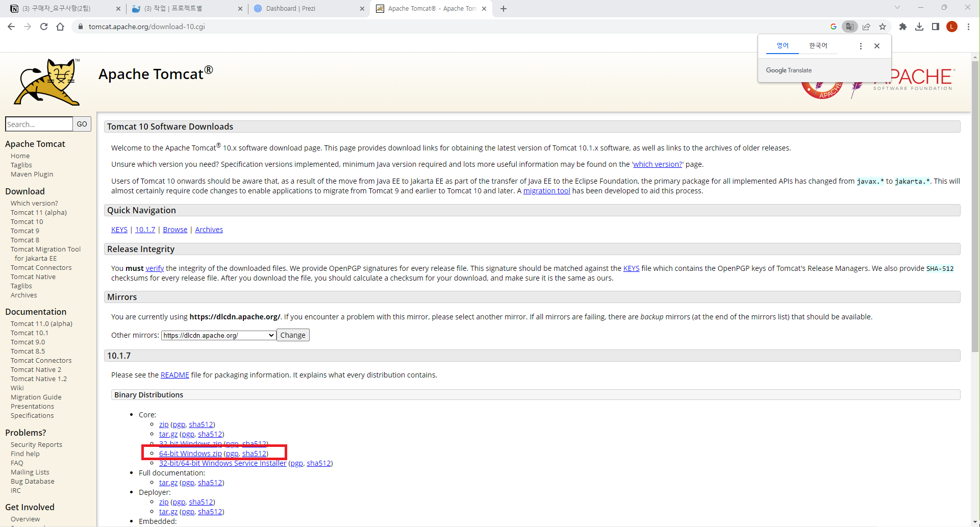Open the 'which version?' link
Viewport: 980px width, 527px height.
point(658,164)
